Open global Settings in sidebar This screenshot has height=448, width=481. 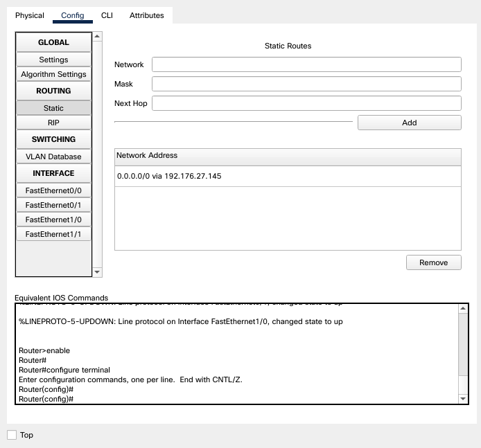coord(53,60)
